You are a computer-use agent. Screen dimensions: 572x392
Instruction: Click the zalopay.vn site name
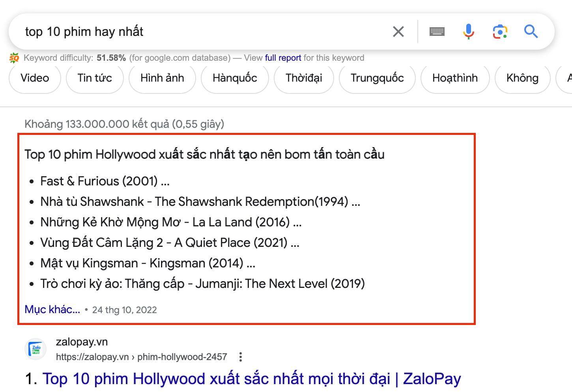point(82,342)
